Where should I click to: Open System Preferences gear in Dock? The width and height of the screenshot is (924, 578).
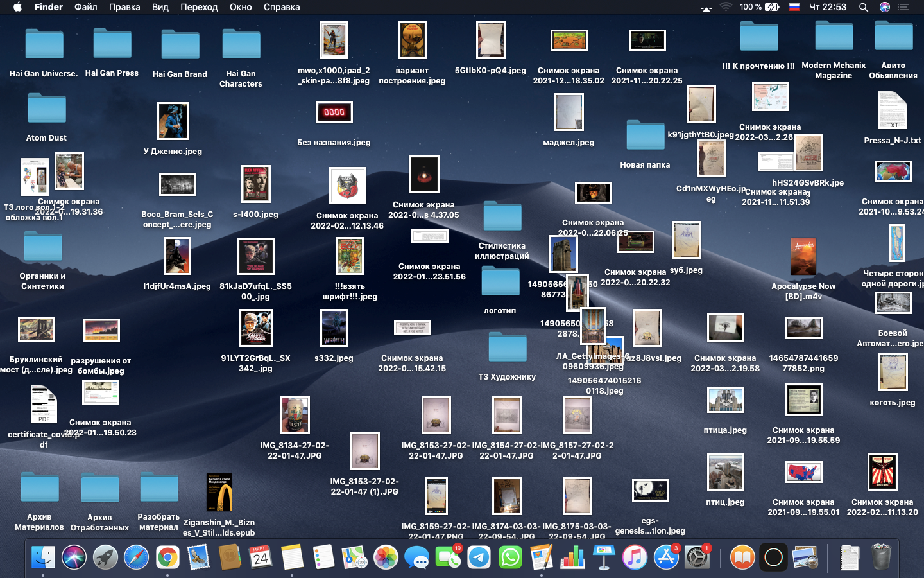click(697, 557)
